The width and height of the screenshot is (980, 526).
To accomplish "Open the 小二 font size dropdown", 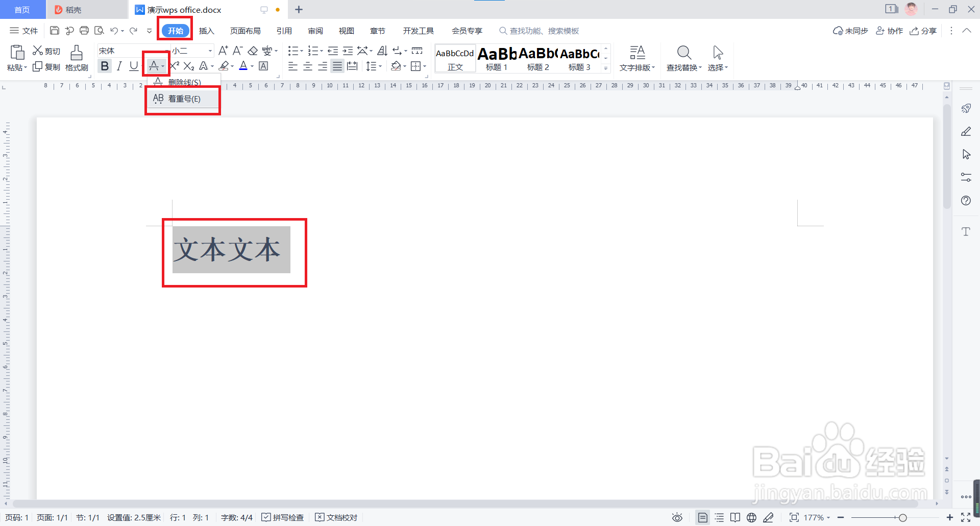I will tap(209, 51).
